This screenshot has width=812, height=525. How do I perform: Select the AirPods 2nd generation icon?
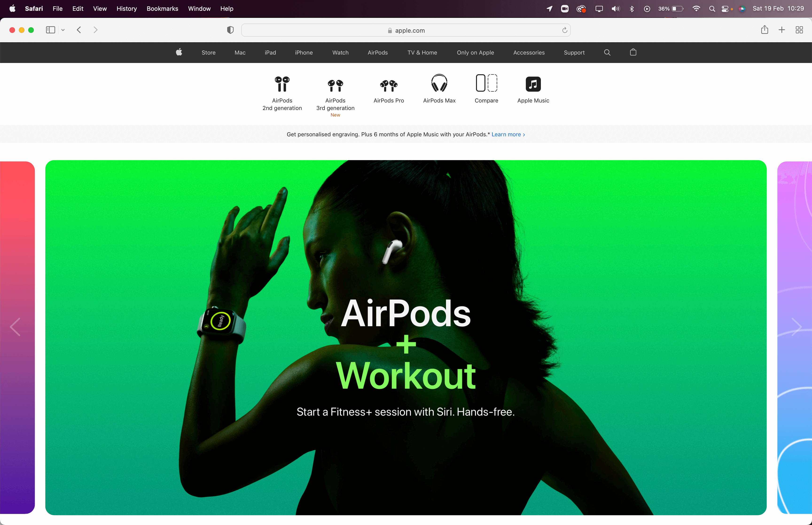click(282, 84)
